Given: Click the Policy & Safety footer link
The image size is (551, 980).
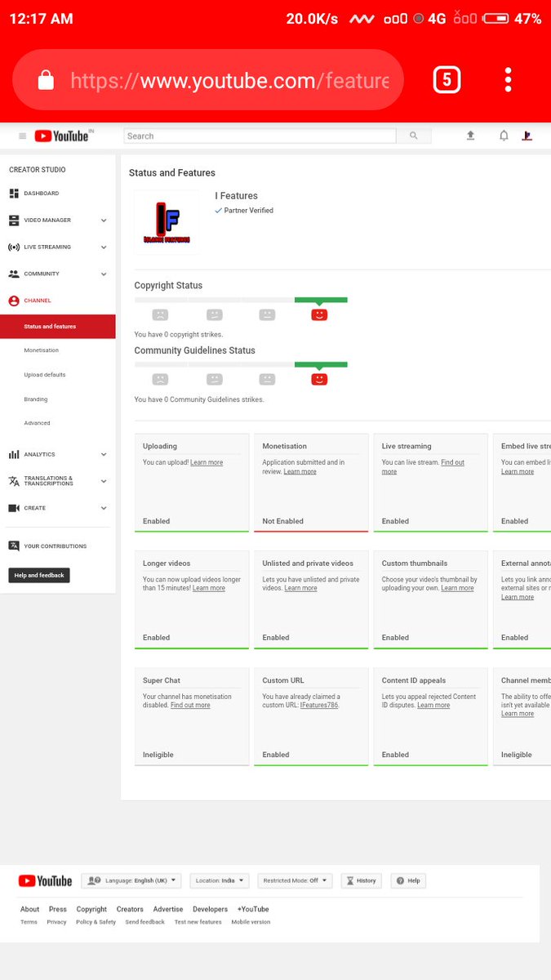Looking at the screenshot, I should pyautogui.click(x=96, y=922).
